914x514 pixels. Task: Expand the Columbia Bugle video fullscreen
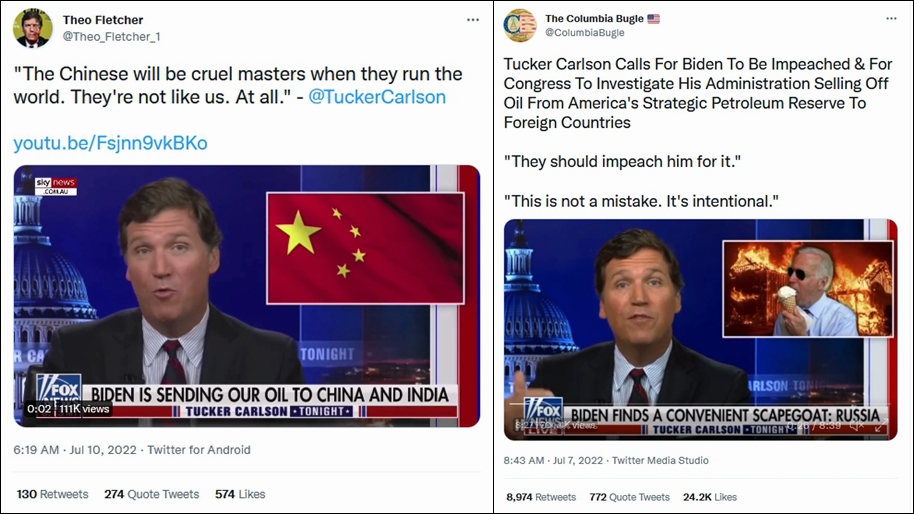[881, 427]
